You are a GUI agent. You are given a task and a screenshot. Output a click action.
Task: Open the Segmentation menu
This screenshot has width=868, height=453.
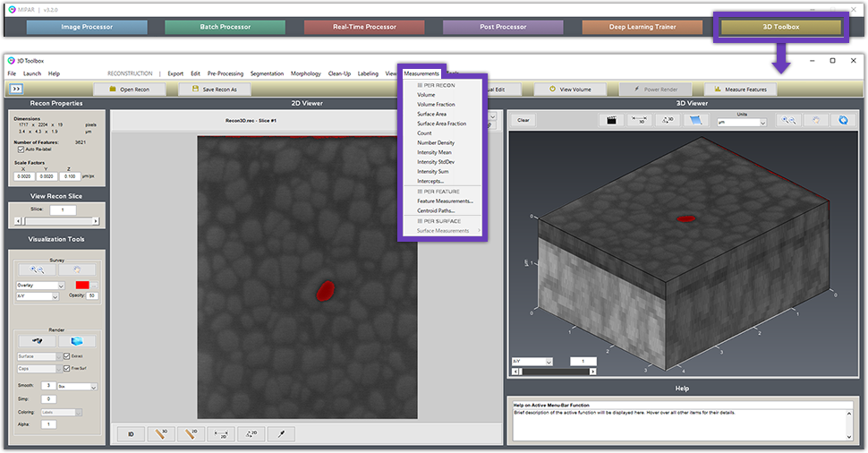click(267, 73)
